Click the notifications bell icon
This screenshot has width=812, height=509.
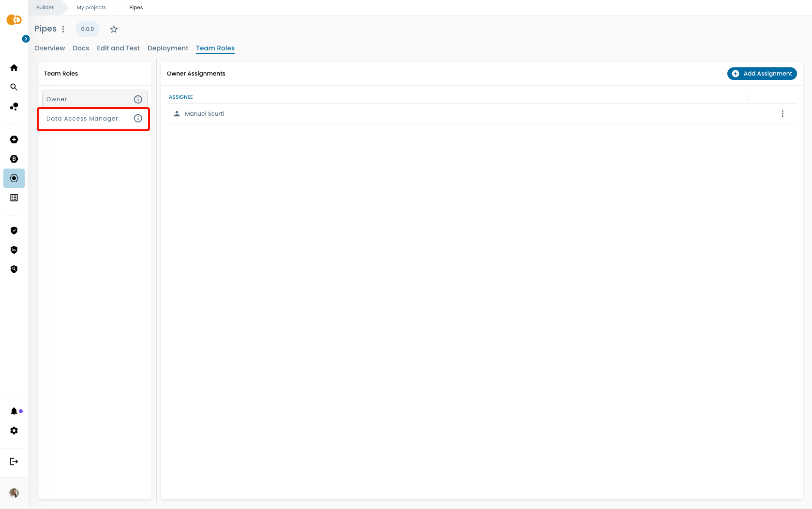pos(14,411)
